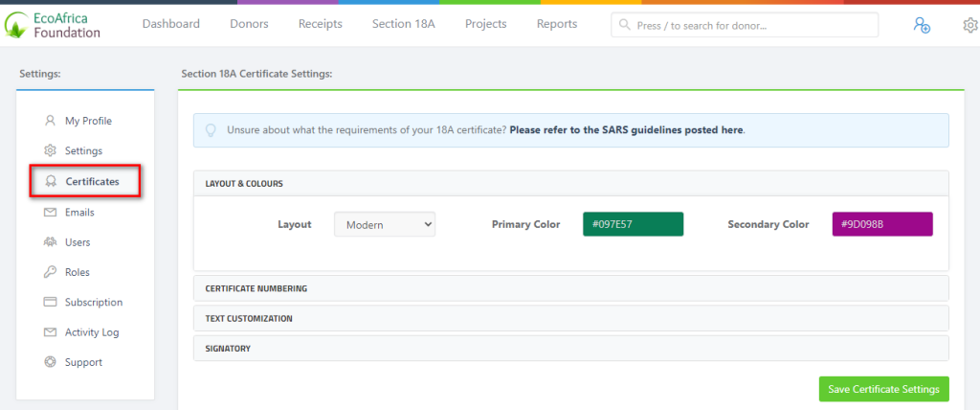Viewport: 980px width, 410px height.
Task: Expand the Text Customization section
Action: tap(570, 319)
